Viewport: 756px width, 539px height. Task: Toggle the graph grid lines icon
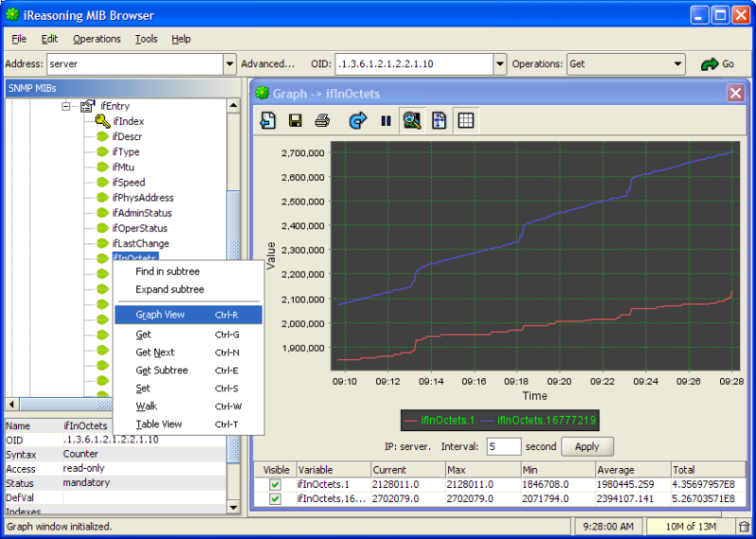coord(465,120)
